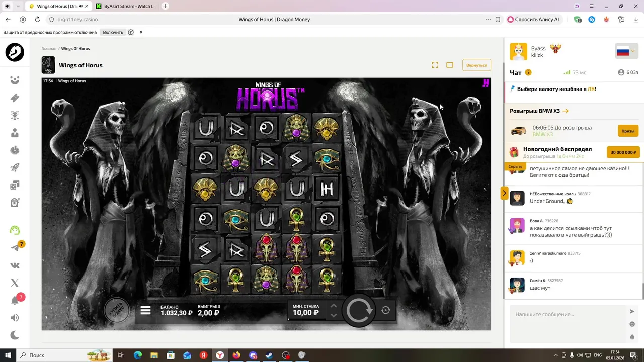Open notifications bell with 7 badge
The image size is (644, 362).
point(15,301)
